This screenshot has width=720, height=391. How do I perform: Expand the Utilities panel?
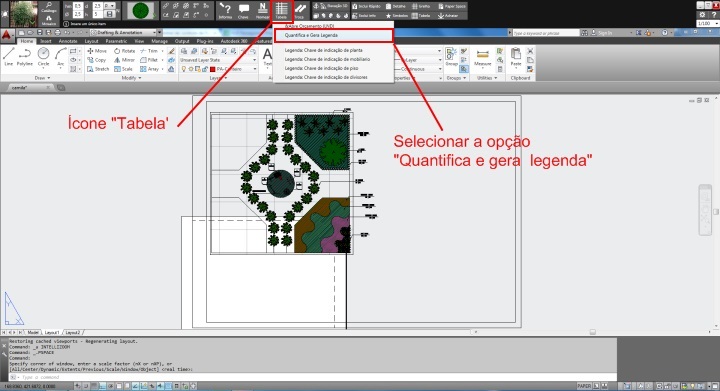click(x=487, y=78)
